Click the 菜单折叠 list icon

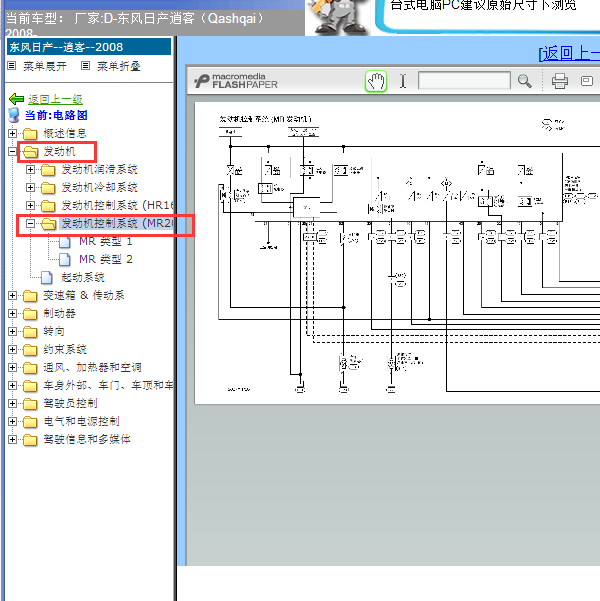click(85, 66)
